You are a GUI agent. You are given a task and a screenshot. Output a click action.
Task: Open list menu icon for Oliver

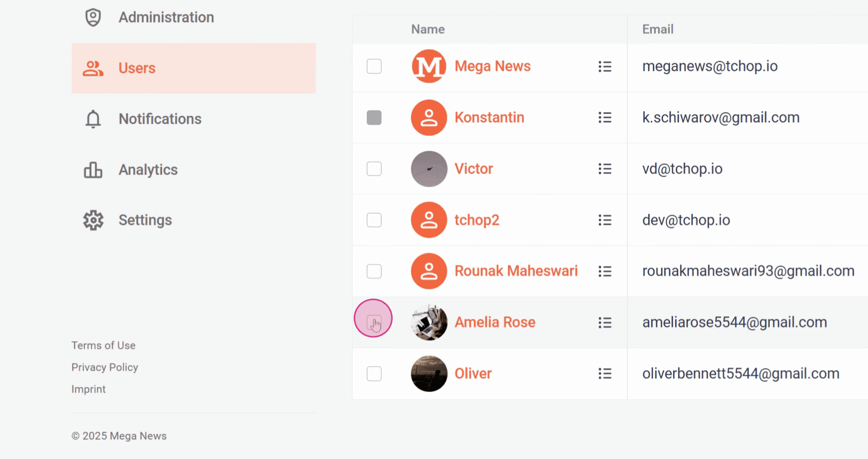pyautogui.click(x=605, y=374)
